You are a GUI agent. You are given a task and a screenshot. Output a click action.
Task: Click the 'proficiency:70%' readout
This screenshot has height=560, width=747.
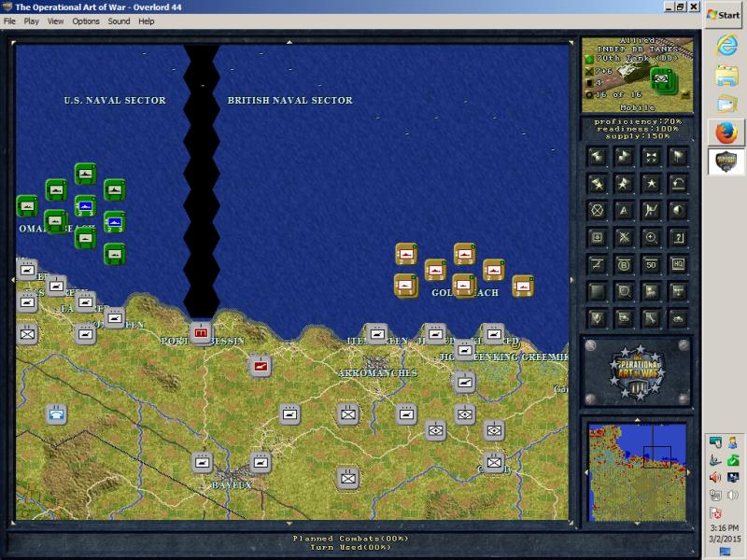tap(638, 121)
